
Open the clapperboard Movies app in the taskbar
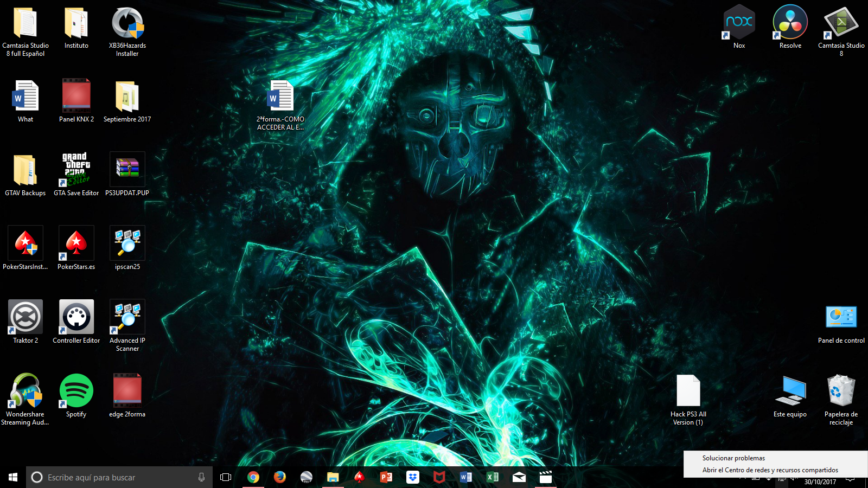click(546, 477)
